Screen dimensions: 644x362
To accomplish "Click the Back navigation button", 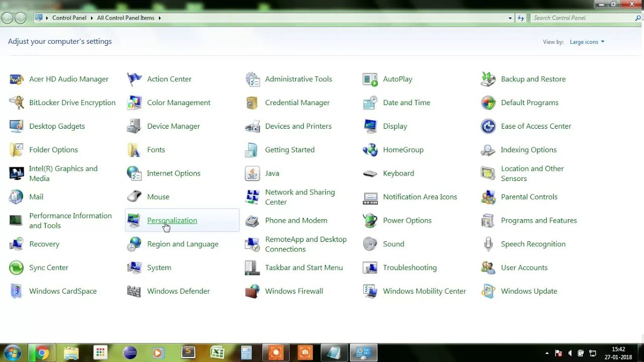I will (7, 18).
